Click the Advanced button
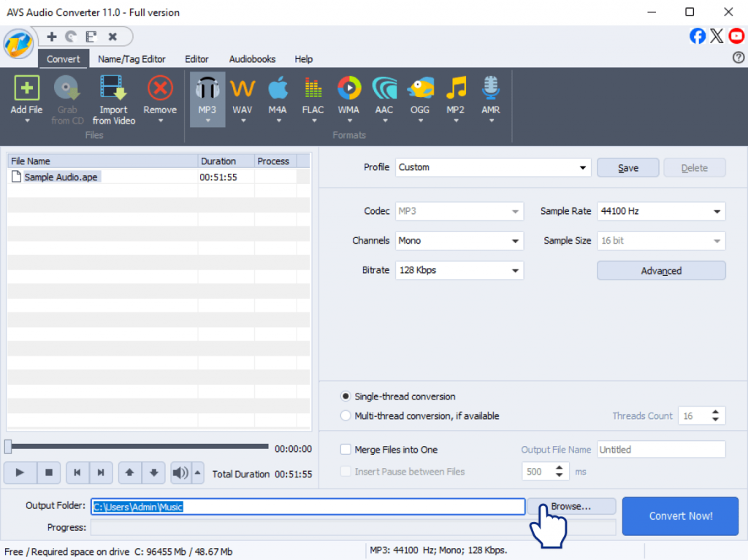 pyautogui.click(x=661, y=271)
